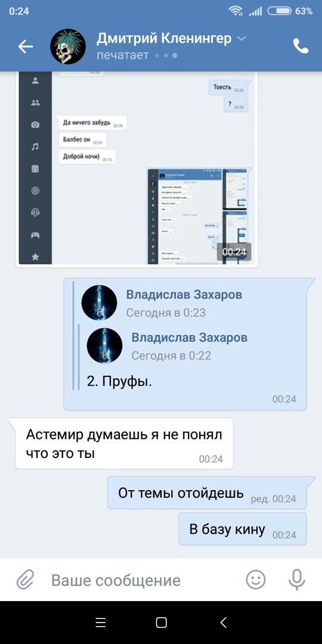Expand the dropdown chevron next to Дмитрий Кленингер
322x644 pixels.
[242, 39]
